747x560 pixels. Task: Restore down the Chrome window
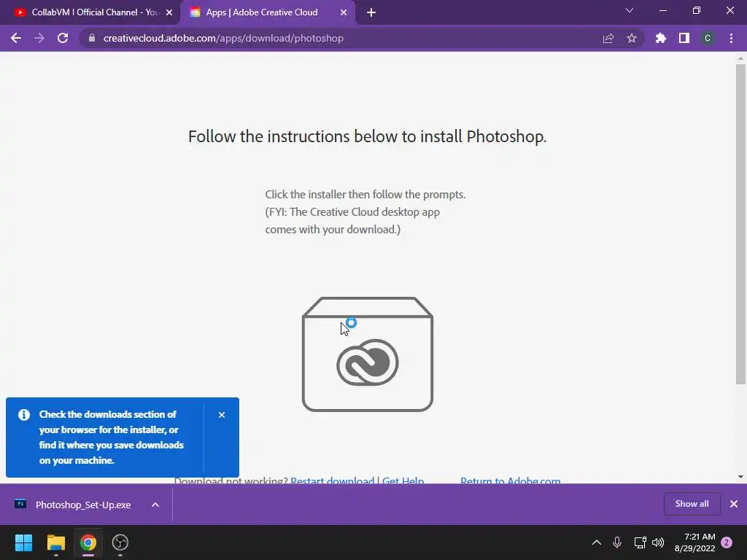[697, 10]
